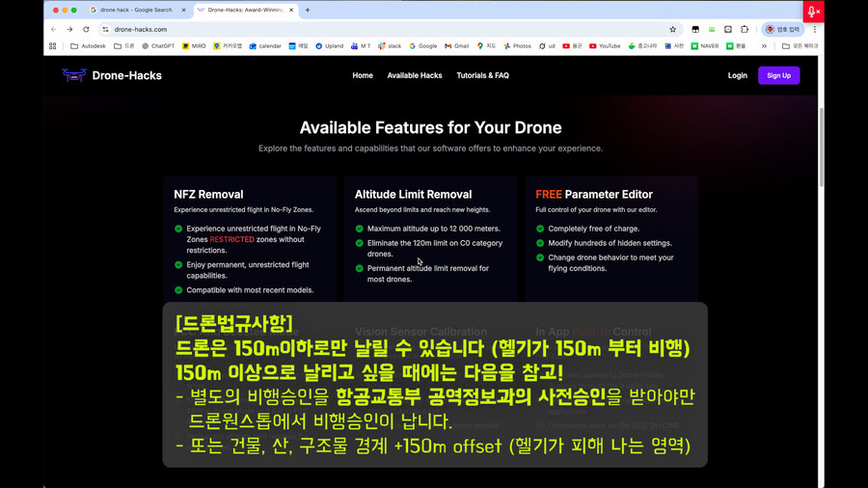Click the browser forward arrow
The image size is (868, 488).
69,29
